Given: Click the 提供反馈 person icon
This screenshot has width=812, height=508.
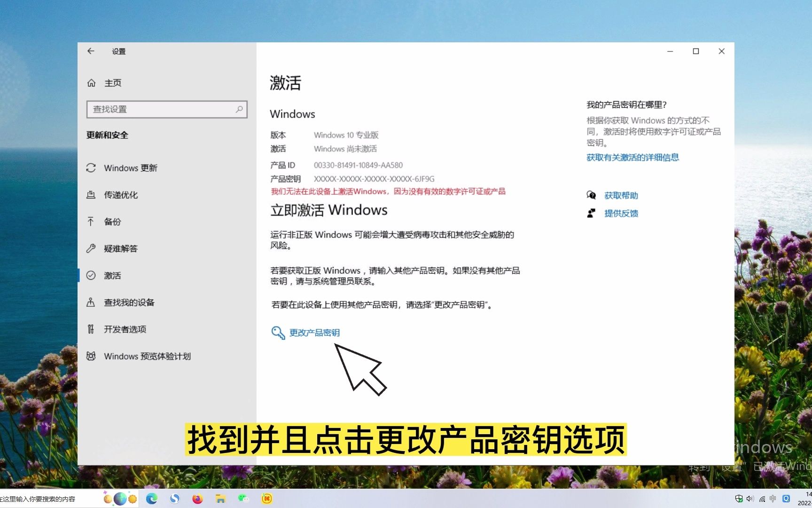Looking at the screenshot, I should (591, 213).
